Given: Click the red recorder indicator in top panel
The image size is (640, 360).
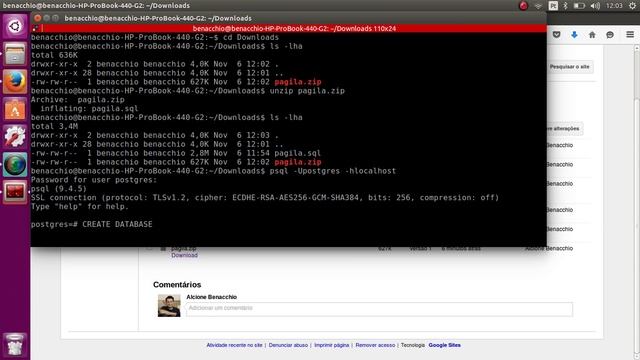Looking at the screenshot, I should (x=523, y=6).
